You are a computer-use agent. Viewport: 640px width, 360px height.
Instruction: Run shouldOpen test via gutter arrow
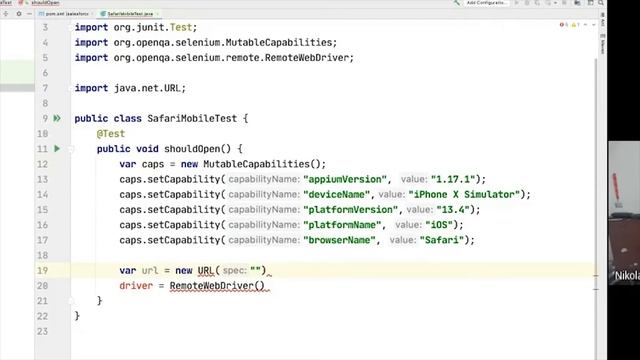pos(57,149)
